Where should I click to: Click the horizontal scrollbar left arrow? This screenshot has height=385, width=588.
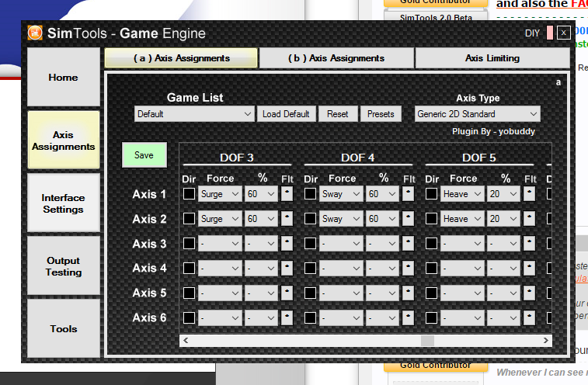click(x=186, y=341)
